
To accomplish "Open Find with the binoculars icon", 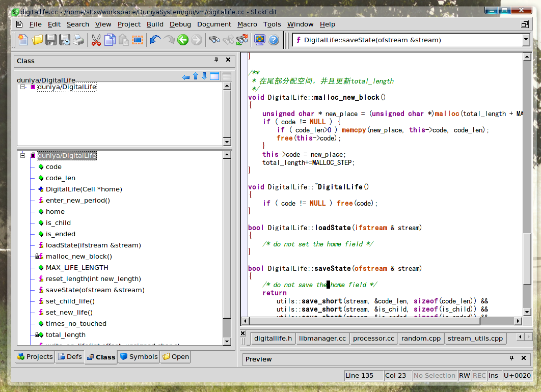I will [x=214, y=40].
